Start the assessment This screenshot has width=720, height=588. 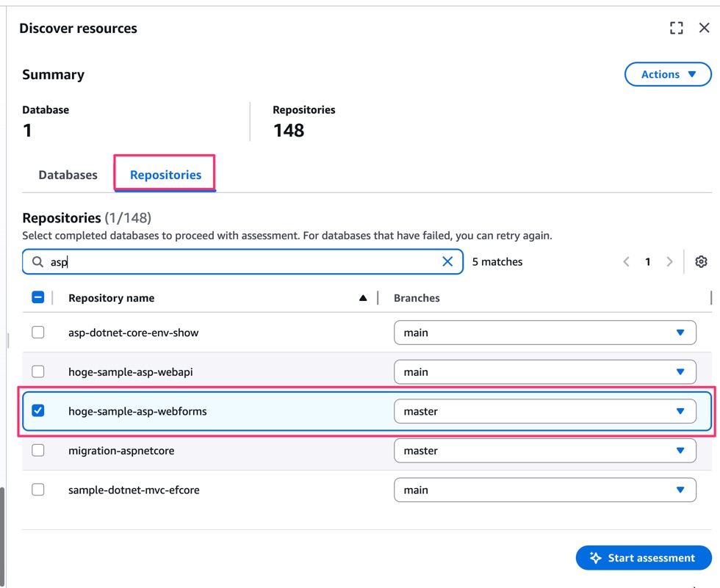click(x=643, y=558)
